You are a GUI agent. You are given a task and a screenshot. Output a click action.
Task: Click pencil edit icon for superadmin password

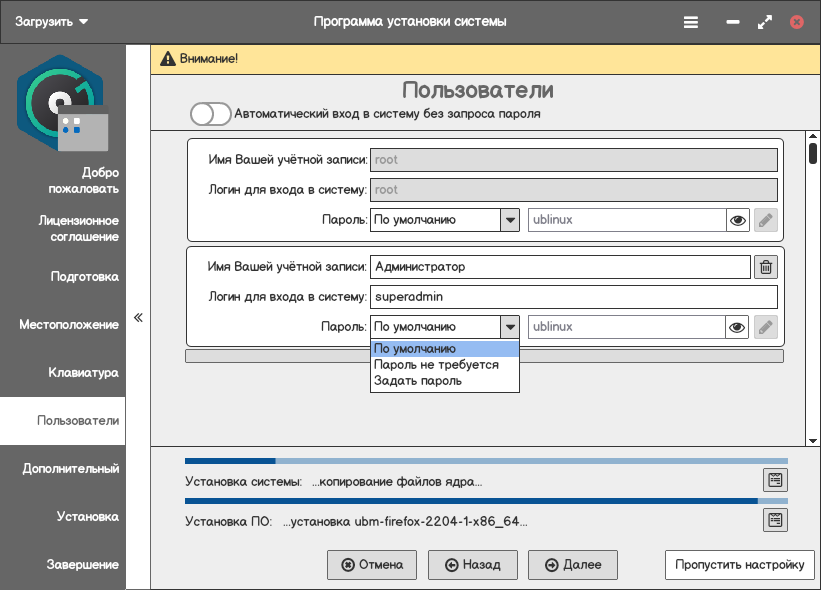click(x=765, y=327)
